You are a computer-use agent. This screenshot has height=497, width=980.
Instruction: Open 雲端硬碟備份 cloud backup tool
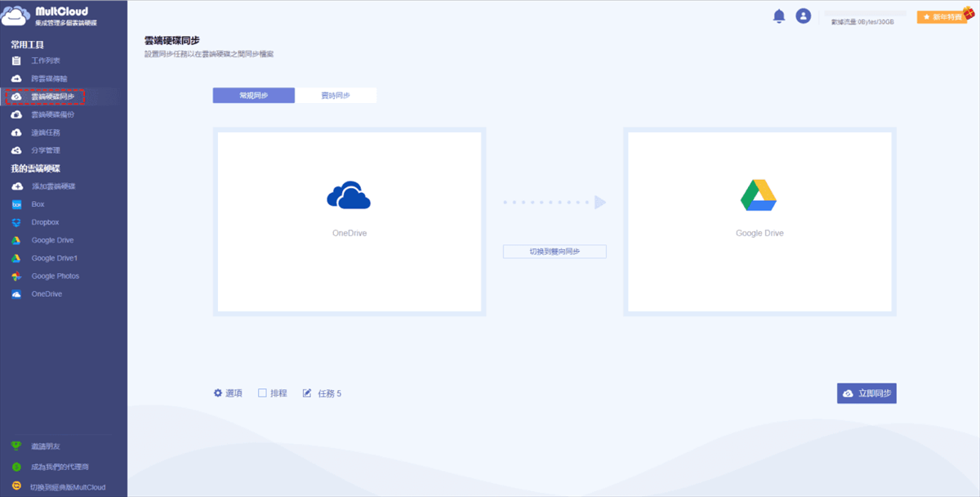(x=52, y=114)
